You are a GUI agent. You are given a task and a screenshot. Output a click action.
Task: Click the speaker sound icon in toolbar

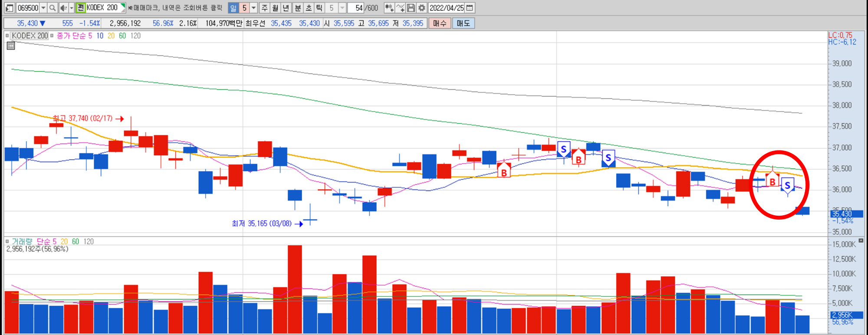[63, 8]
